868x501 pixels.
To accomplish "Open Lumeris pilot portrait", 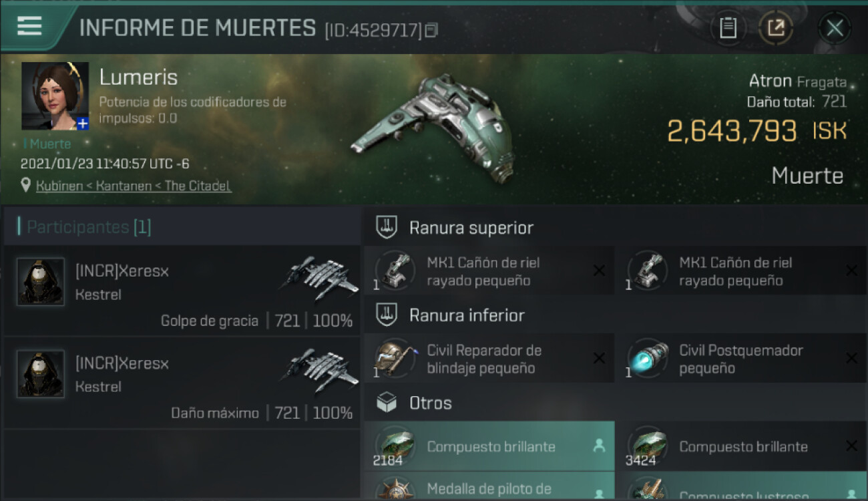I will point(55,96).
